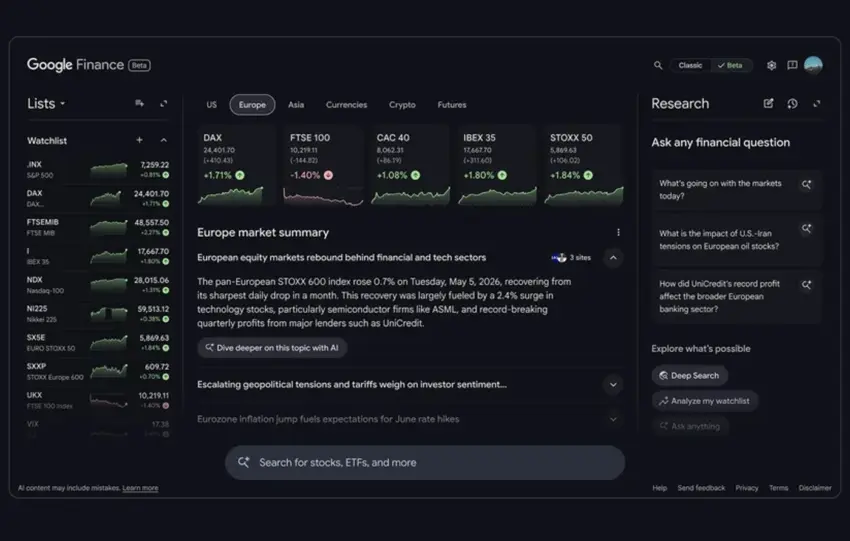
Task: Collapse the European equity markets story
Action: coord(613,257)
